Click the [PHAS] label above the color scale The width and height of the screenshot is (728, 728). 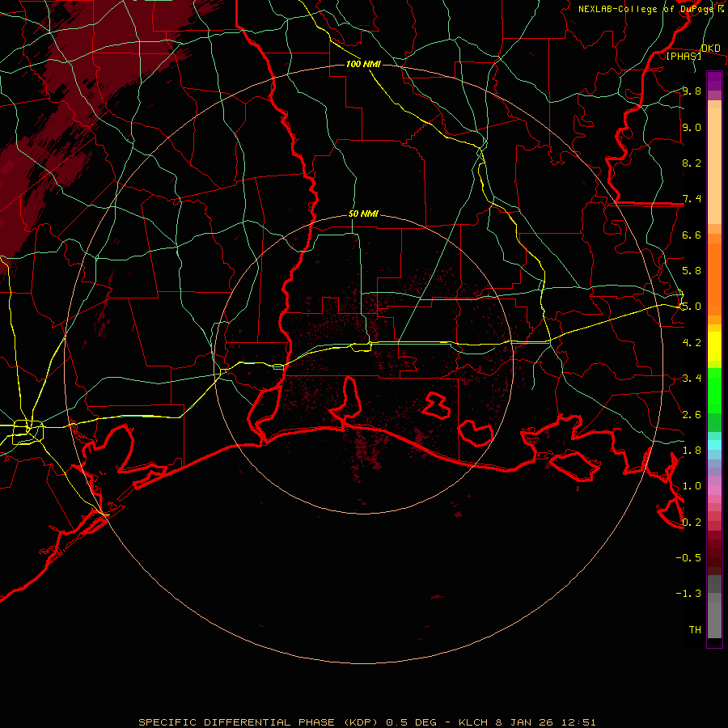coord(684,56)
